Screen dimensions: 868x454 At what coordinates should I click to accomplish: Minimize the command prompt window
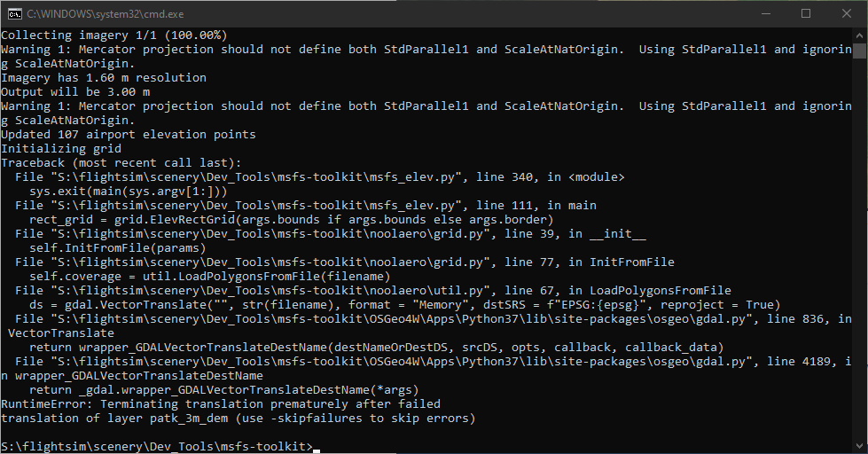coord(763,13)
